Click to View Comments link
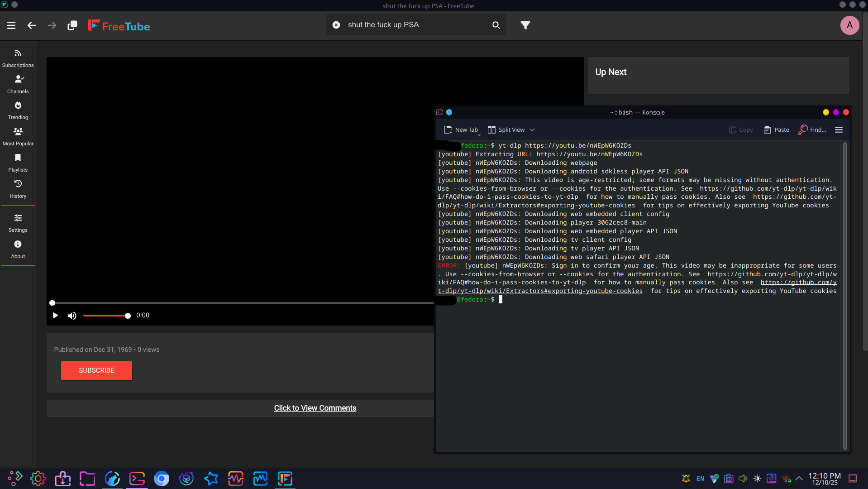Screen dimensions: 868x489 315,408
